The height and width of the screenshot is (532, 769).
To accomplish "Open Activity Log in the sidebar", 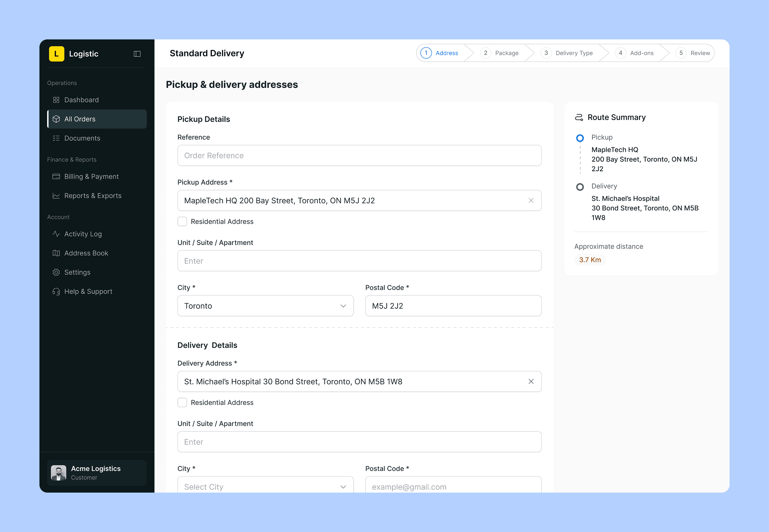I will (x=97, y=234).
